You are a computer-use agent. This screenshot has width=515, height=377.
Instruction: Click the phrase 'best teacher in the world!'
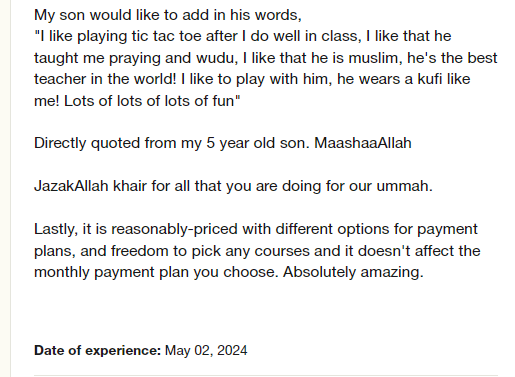266,69
